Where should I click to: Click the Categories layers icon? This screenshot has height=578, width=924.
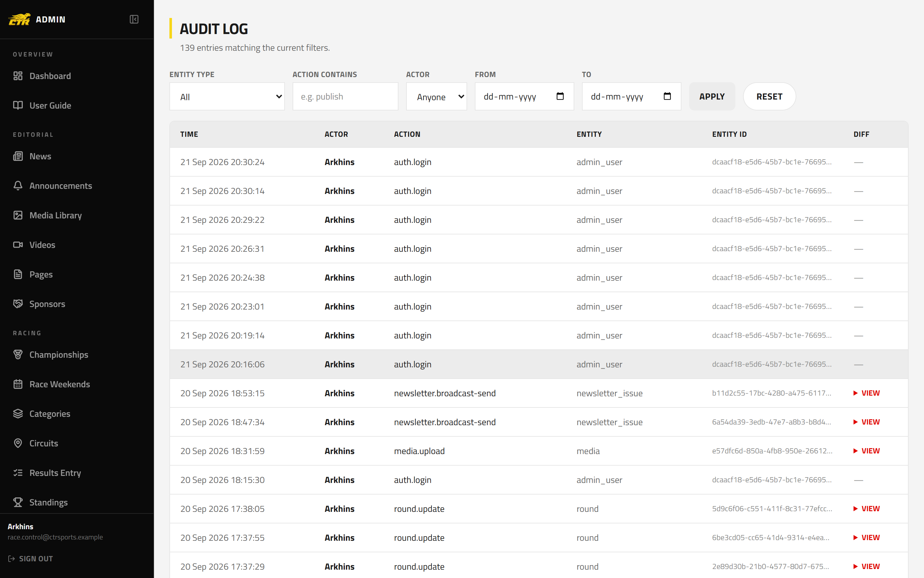point(18,414)
